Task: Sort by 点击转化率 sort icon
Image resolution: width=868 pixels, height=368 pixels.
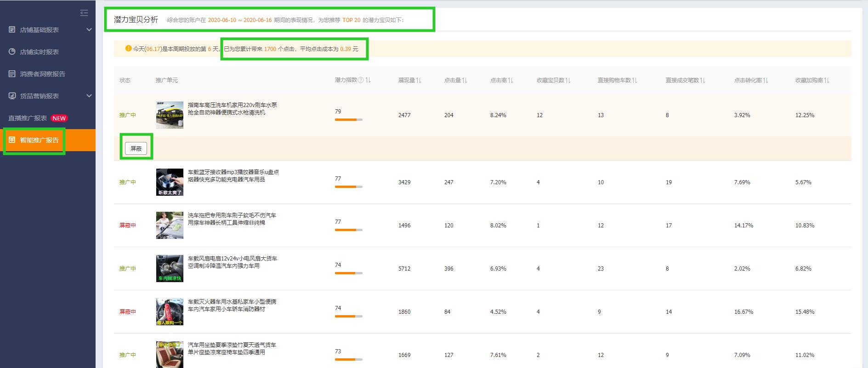Action: pos(766,80)
